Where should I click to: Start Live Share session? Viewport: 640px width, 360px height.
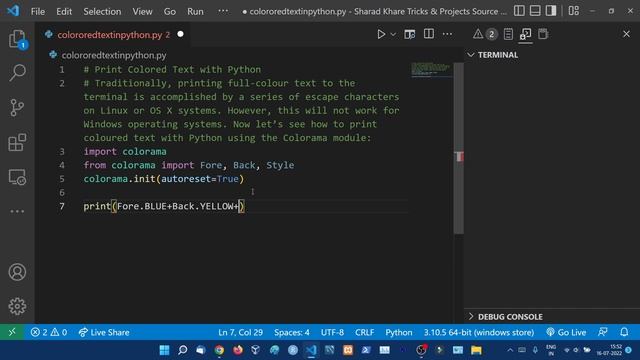click(x=104, y=332)
